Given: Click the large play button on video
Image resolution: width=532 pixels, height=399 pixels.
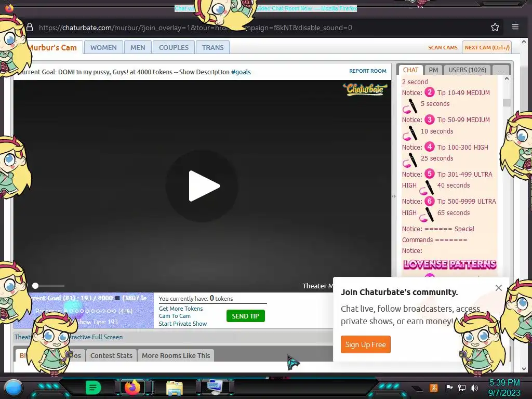Looking at the screenshot, I should point(202,186).
